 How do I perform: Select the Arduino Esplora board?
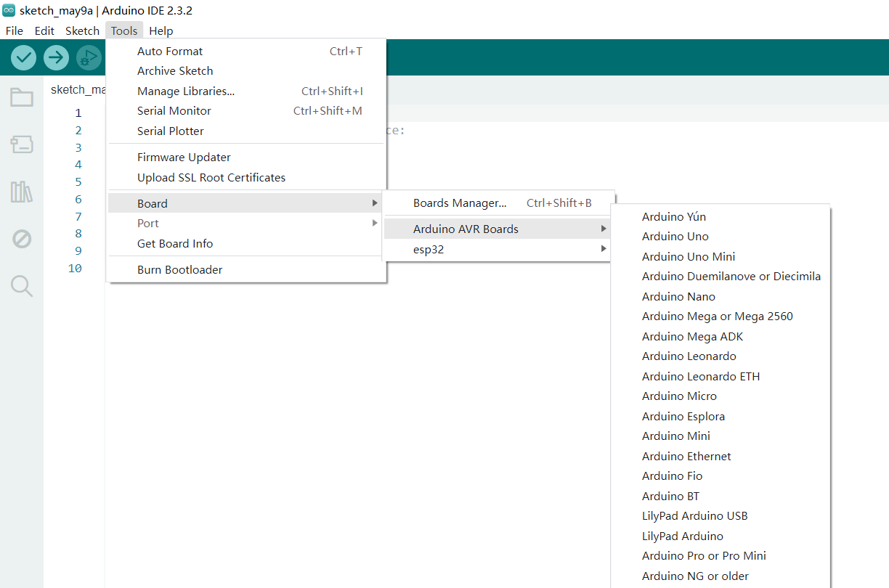[x=720, y=417]
